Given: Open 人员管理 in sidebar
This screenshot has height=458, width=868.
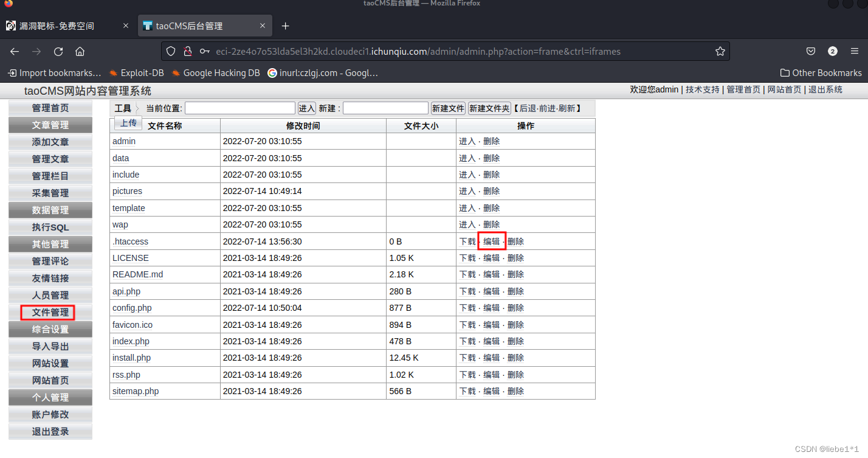Looking at the screenshot, I should 50,296.
